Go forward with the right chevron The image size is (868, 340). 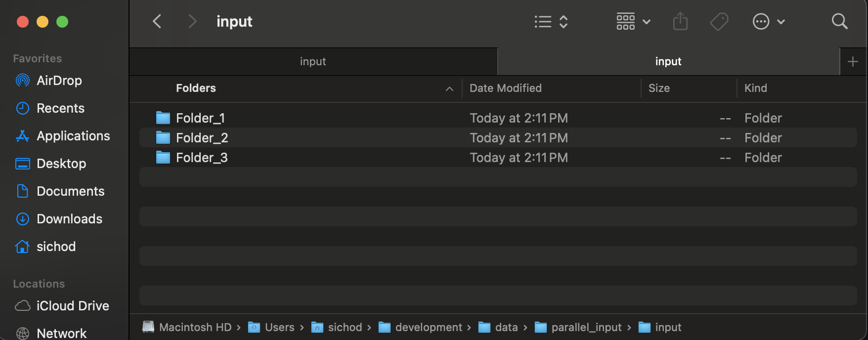[x=192, y=21]
